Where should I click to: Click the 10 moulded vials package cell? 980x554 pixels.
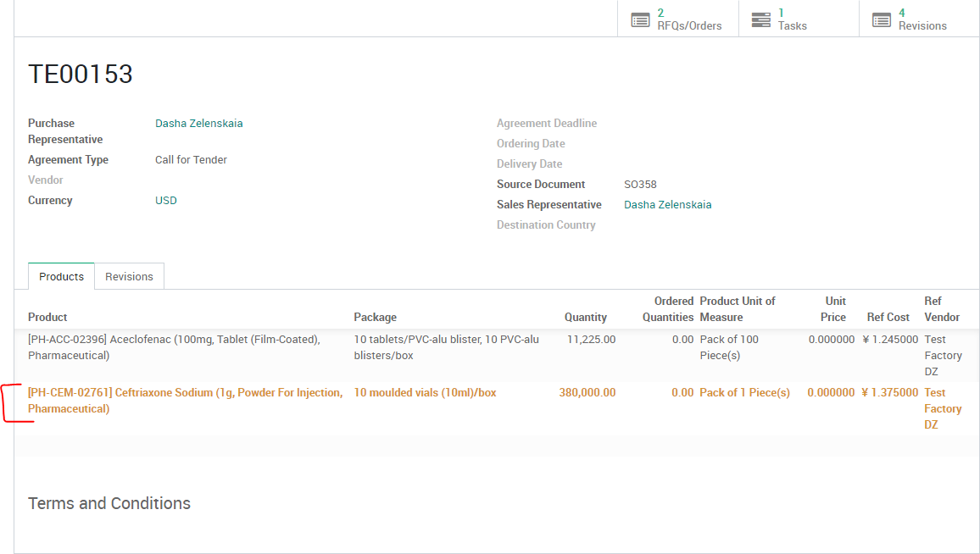pos(425,392)
